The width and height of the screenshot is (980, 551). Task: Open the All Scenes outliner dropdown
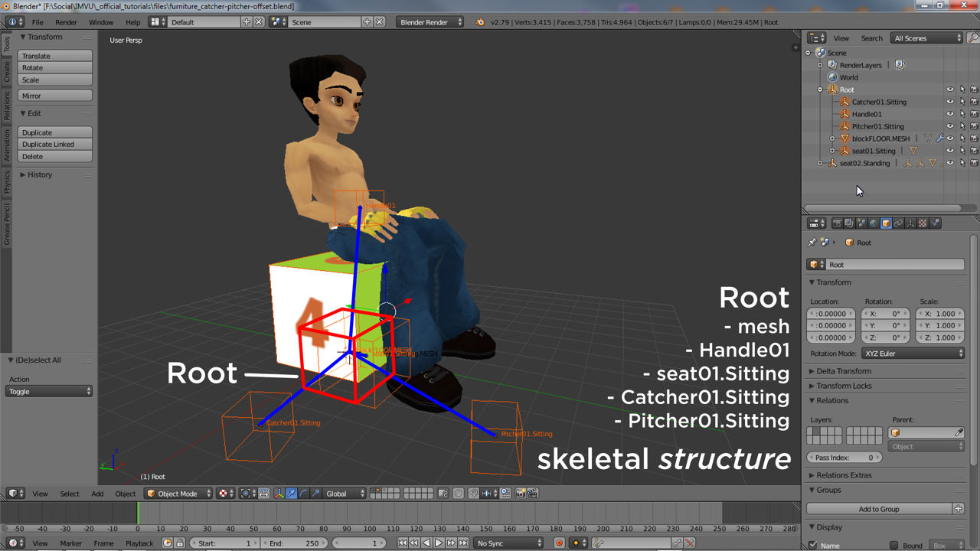click(927, 38)
